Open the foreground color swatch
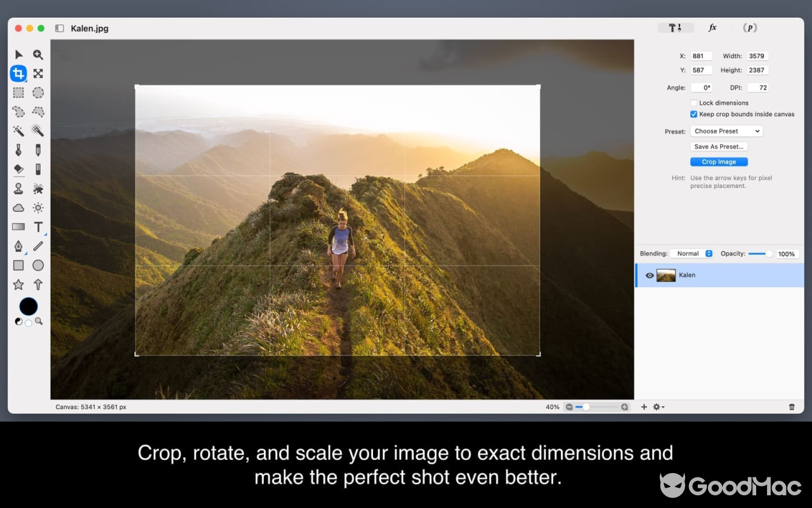Image resolution: width=812 pixels, height=508 pixels. [28, 306]
